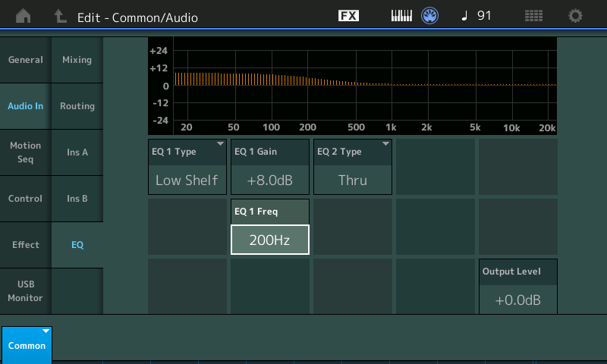Open the Utility gear settings
The image size is (607, 364).
[x=576, y=16]
